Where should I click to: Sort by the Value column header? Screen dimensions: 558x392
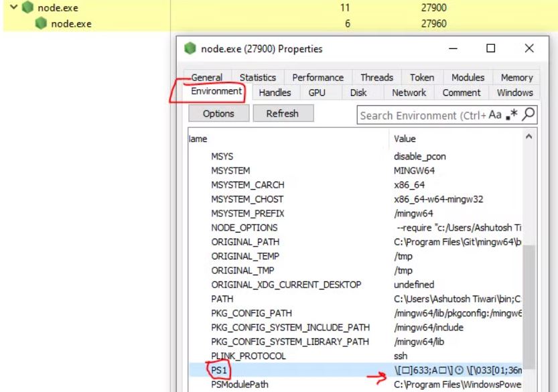pyautogui.click(x=405, y=139)
